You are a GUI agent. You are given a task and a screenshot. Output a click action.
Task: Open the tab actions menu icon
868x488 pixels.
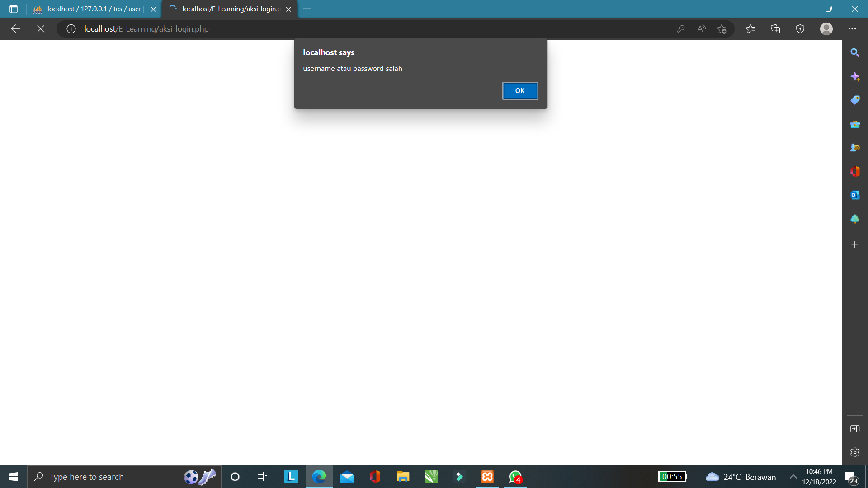click(14, 9)
